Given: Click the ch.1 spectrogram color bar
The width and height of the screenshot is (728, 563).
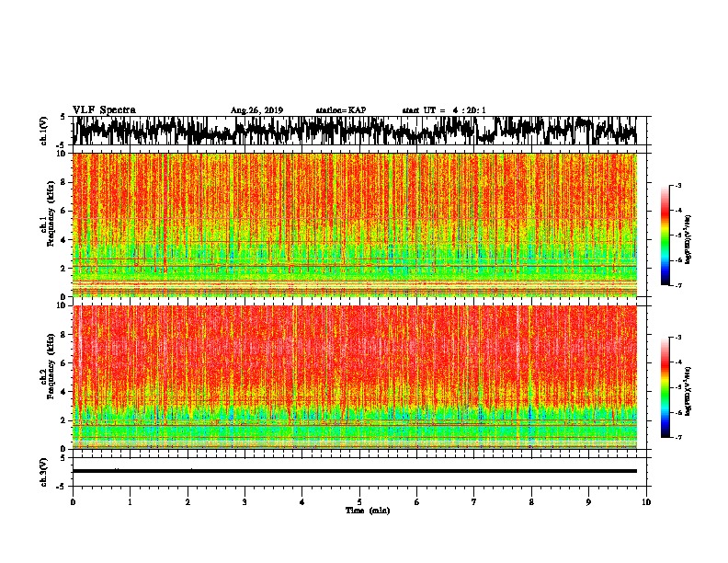Looking at the screenshot, I should (x=665, y=236).
